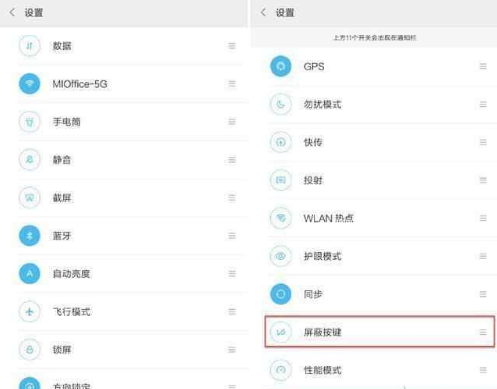Toggle the 同步 sync icon
Screen dimensions: 497x389
click(281, 294)
